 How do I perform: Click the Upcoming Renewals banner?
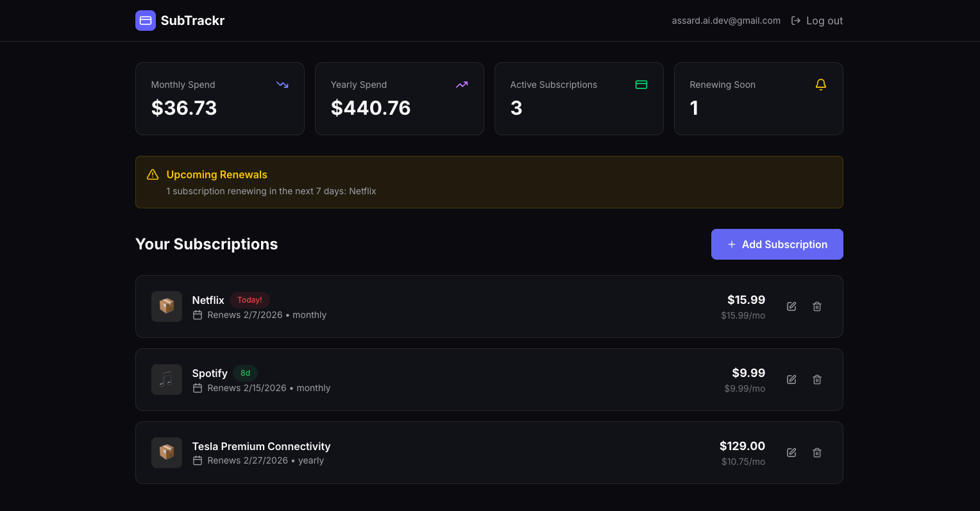tap(489, 182)
